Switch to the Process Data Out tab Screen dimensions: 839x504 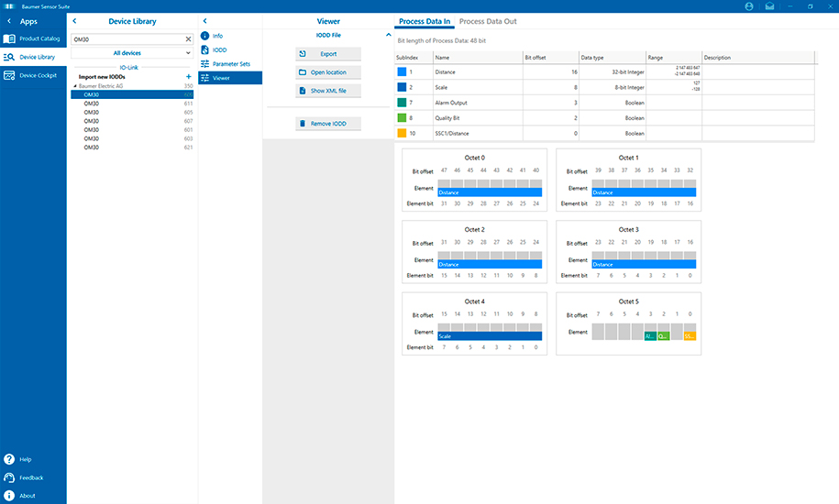[488, 21]
